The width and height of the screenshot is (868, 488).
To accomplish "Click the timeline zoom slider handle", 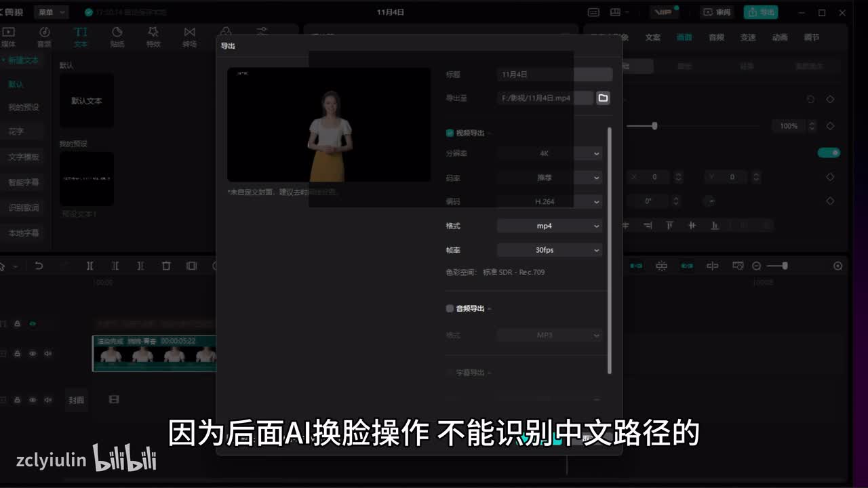I will point(785,266).
